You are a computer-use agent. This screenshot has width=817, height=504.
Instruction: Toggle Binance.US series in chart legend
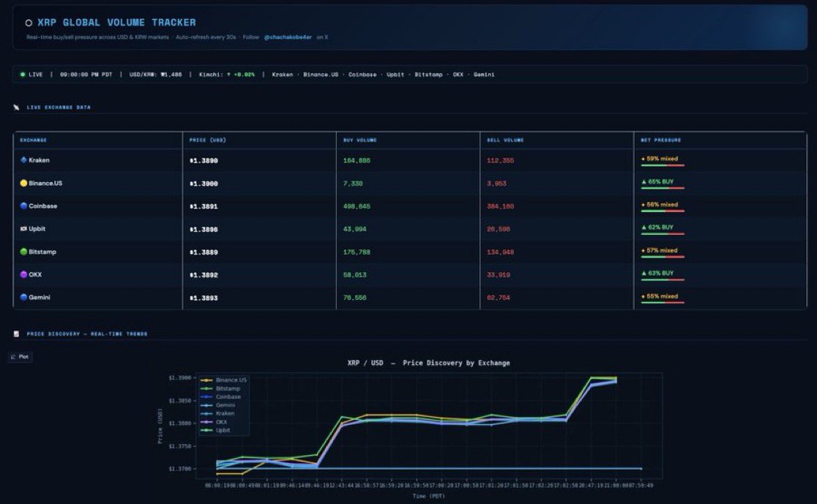pos(223,380)
